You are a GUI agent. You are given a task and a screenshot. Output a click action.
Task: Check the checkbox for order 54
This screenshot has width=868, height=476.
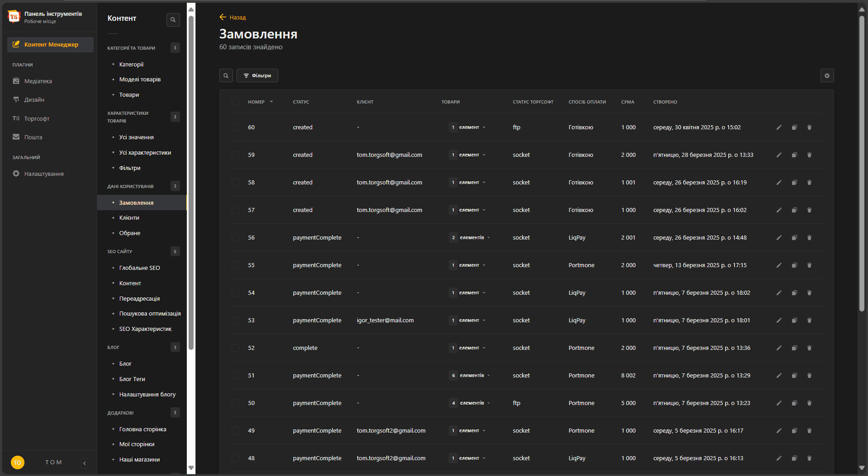pyautogui.click(x=236, y=293)
